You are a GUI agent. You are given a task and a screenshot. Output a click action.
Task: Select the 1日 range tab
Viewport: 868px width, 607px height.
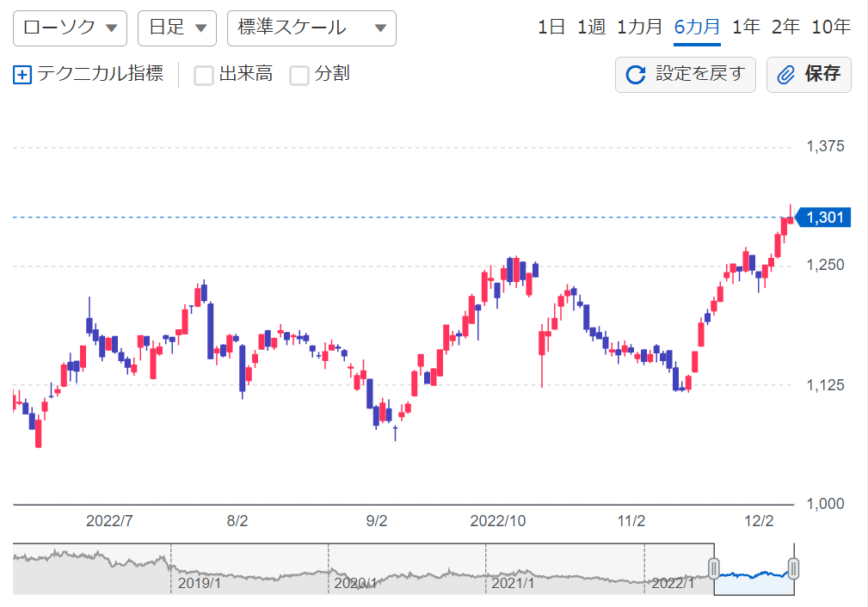551,27
